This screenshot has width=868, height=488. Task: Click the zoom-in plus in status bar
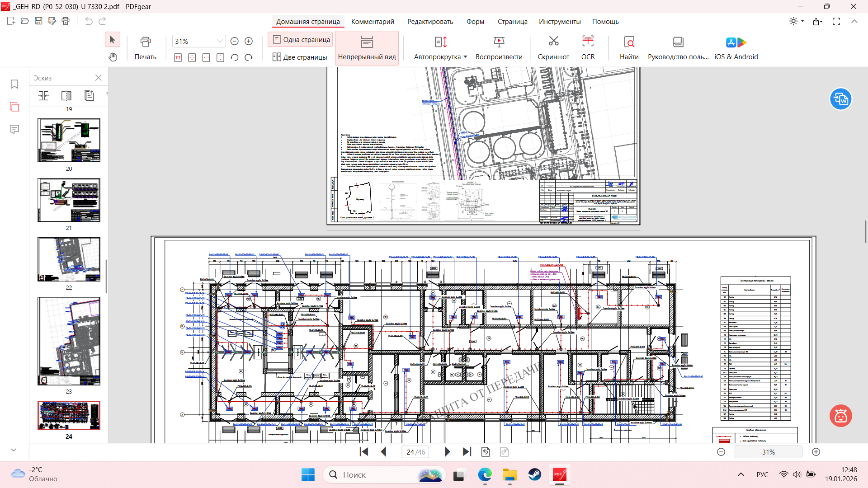816,452
